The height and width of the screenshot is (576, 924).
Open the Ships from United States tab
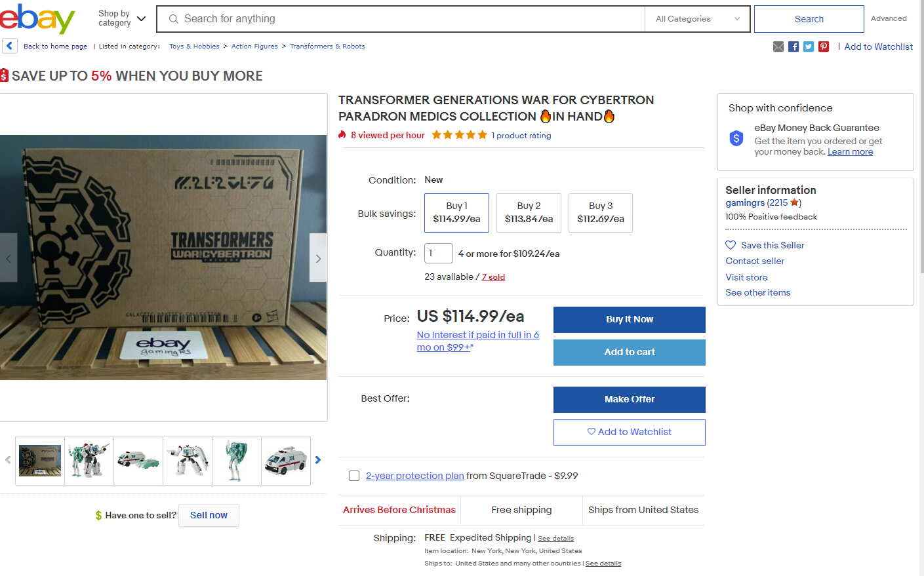643,510
